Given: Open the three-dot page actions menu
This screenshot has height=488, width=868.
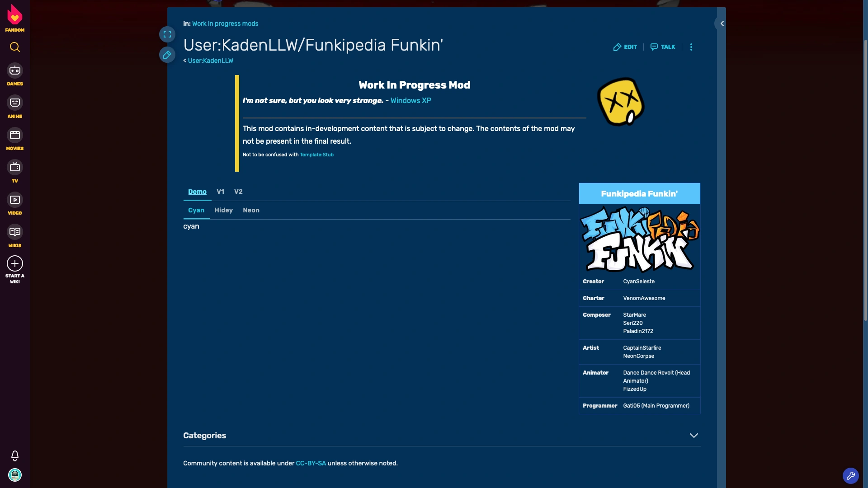Looking at the screenshot, I should pyautogui.click(x=691, y=47).
